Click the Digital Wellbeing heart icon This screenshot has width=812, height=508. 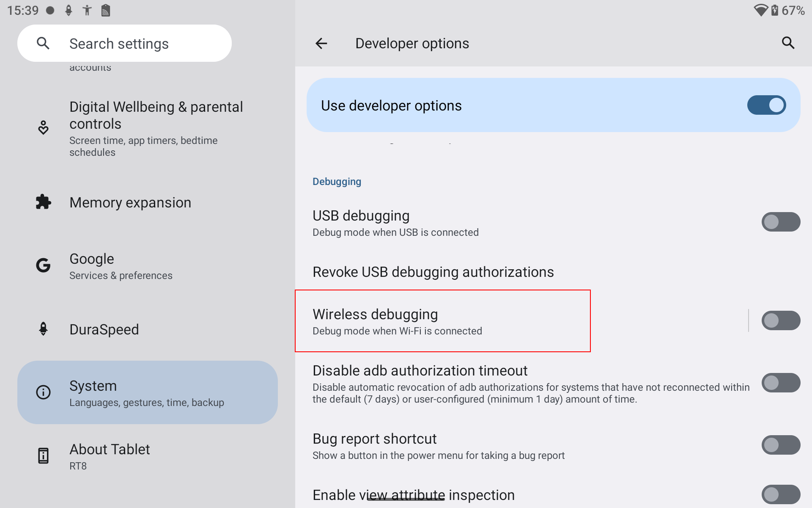click(x=43, y=127)
